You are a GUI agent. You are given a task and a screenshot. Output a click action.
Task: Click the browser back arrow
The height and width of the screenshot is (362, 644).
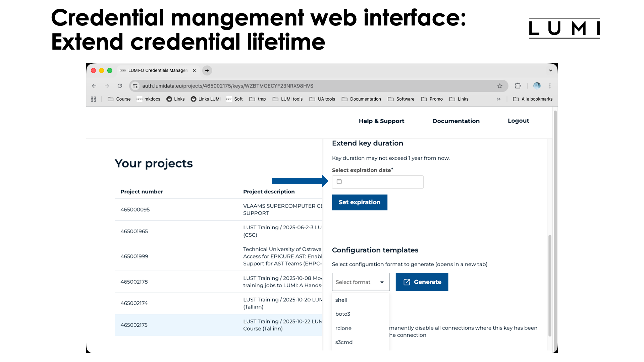[94, 86]
